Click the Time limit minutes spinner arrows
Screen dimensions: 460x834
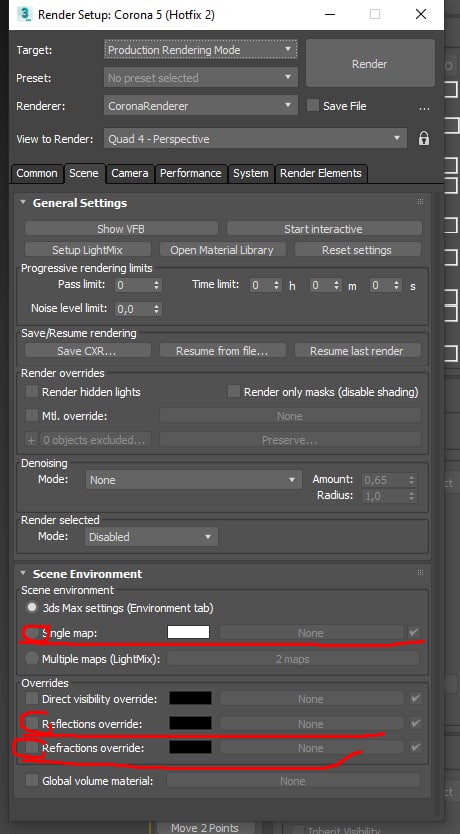click(x=337, y=285)
